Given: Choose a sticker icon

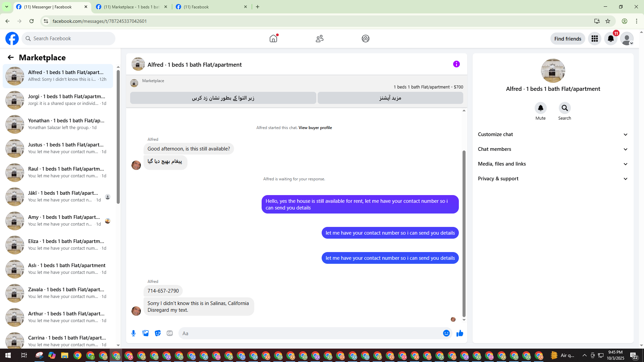Looking at the screenshot, I should [x=158, y=333].
